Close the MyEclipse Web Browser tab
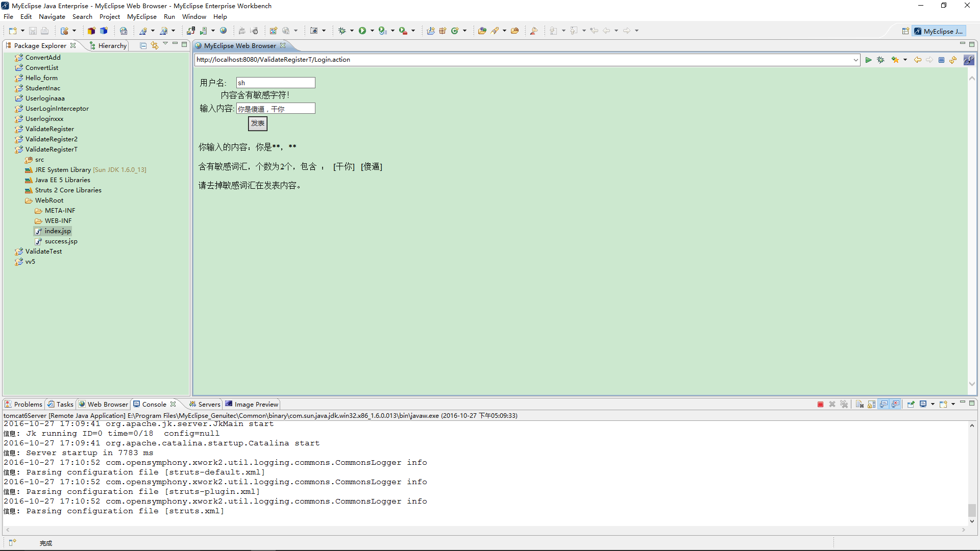 click(x=283, y=46)
